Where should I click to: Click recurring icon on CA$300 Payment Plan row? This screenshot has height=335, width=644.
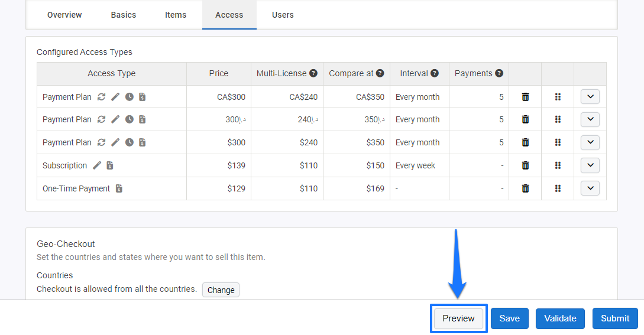(101, 97)
